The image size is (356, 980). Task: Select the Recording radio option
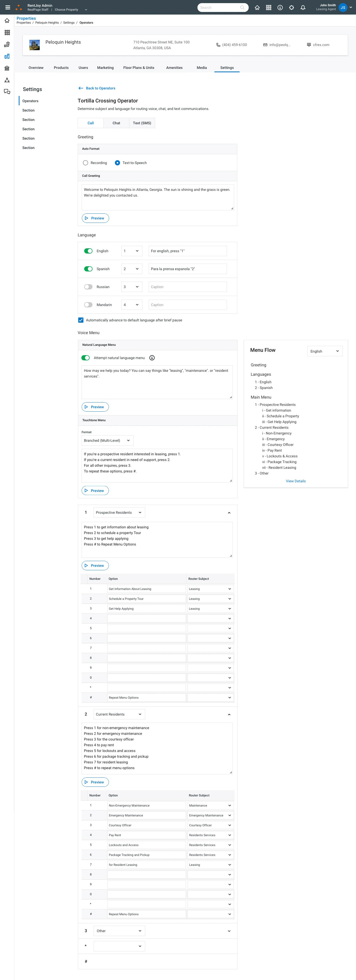pyautogui.click(x=85, y=163)
